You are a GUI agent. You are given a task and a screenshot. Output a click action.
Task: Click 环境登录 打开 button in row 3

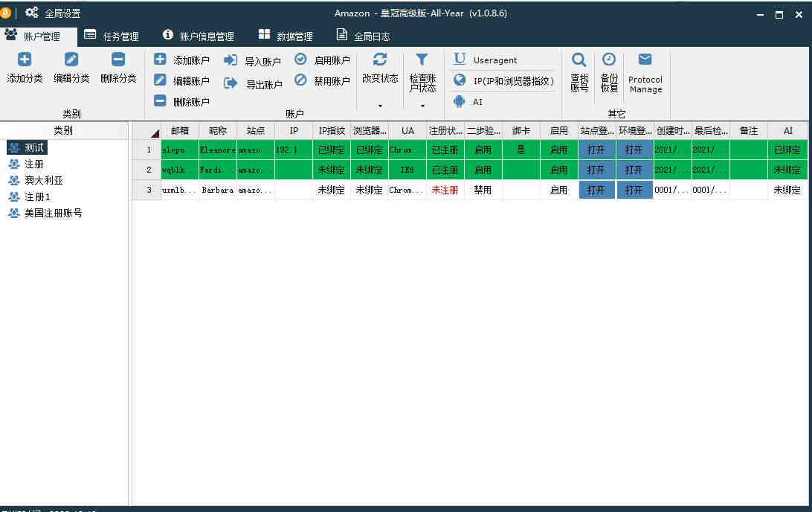pyautogui.click(x=634, y=191)
